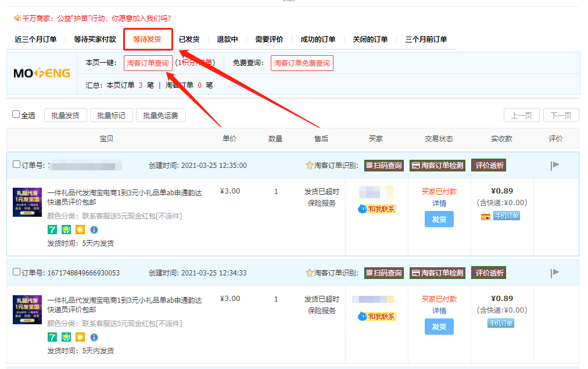The image size is (588, 369).
Task: Contact buyer via 和我联系 in first order
Action: click(377, 209)
